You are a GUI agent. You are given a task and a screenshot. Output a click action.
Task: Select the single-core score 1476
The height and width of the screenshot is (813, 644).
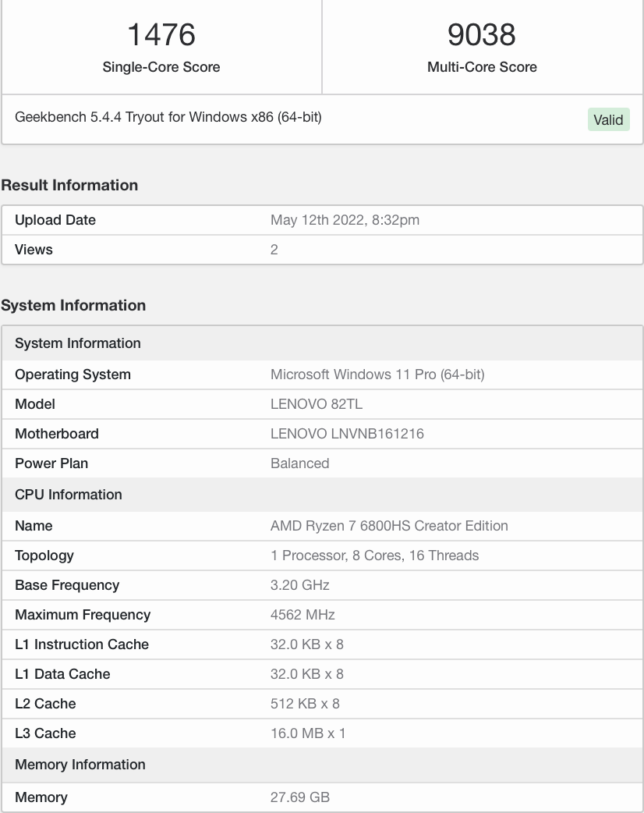(161, 35)
